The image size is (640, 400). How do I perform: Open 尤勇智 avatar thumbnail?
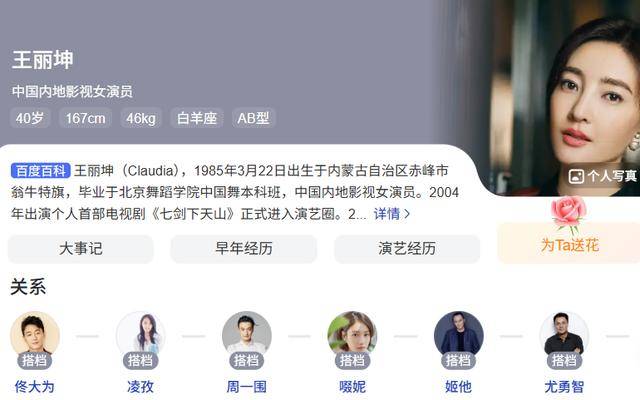(x=564, y=335)
